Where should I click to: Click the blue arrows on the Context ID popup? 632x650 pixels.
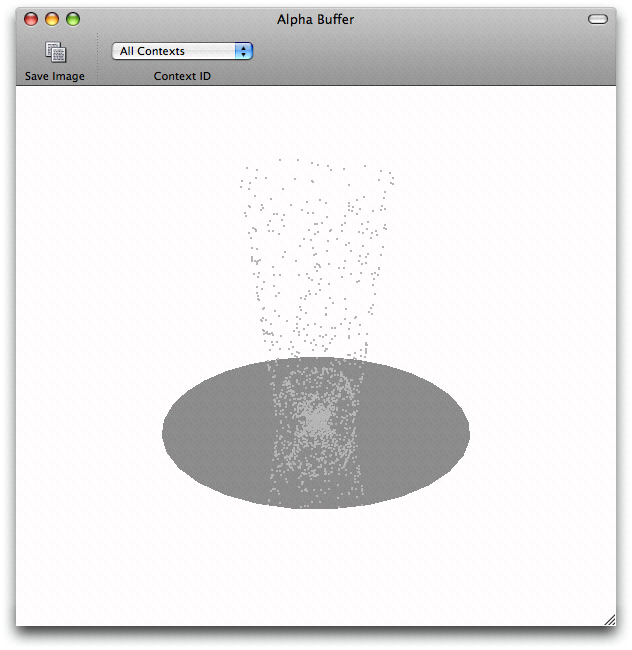coord(243,51)
